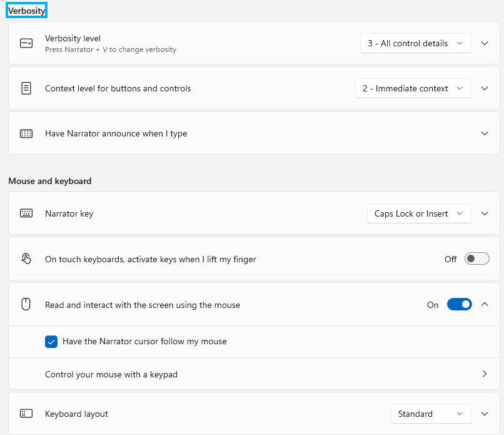Screen dimensions: 504x435
Task: Click the Mouse and keyboard heading
Action: tap(50, 181)
